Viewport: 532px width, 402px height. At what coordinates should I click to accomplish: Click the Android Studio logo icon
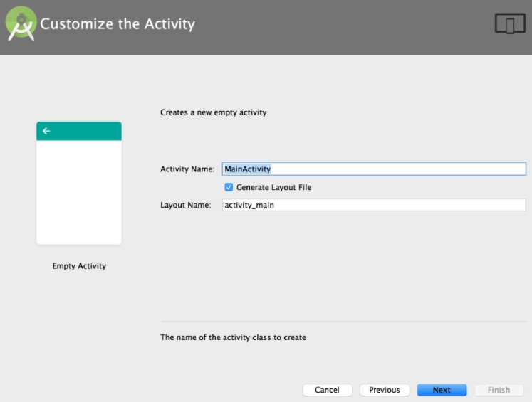coord(21,23)
